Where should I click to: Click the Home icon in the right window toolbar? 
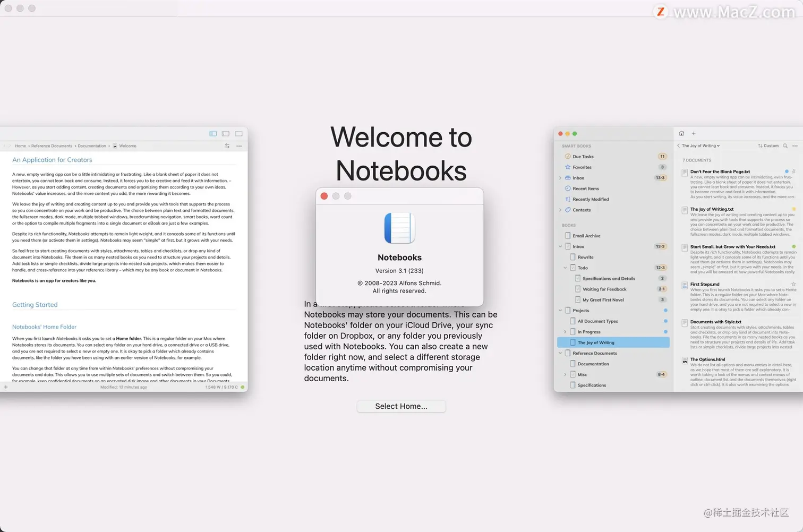681,133
